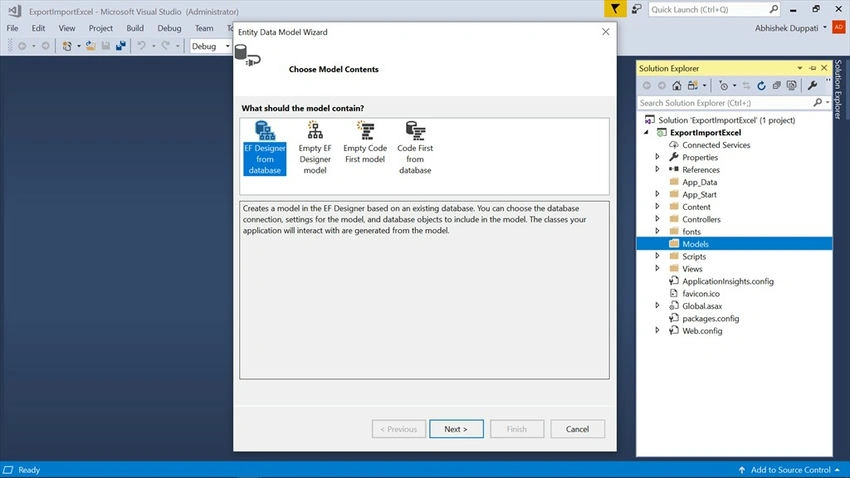Viewport: 850px width, 478px height.
Task: Open the Project menu
Action: (101, 28)
